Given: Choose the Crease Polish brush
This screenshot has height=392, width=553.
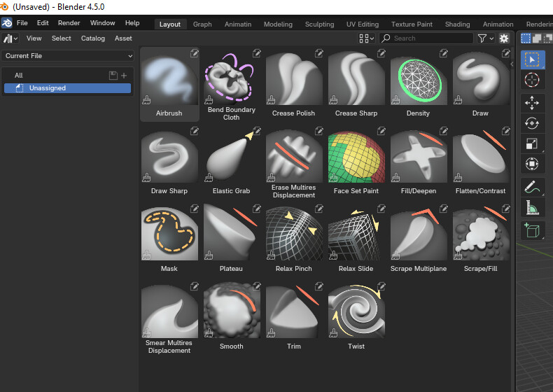Looking at the screenshot, I should point(294,84).
